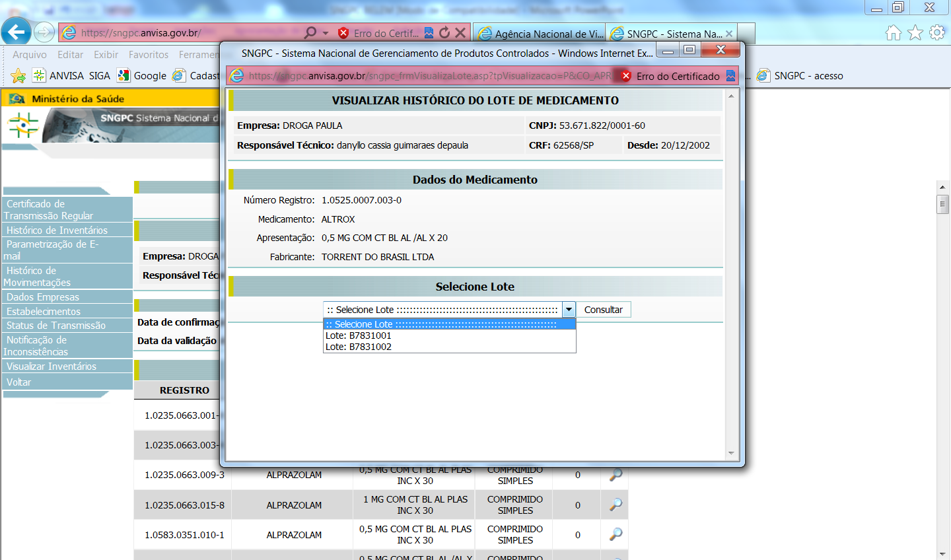Open Dados Empresas in the sidebar
The image size is (951, 560).
(x=67, y=297)
